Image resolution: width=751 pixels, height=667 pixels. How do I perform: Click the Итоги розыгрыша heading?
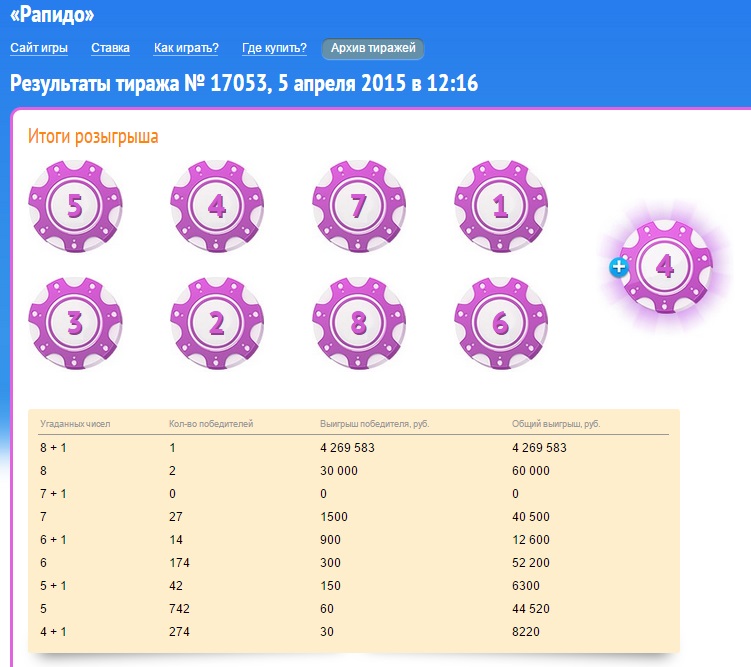[x=93, y=136]
